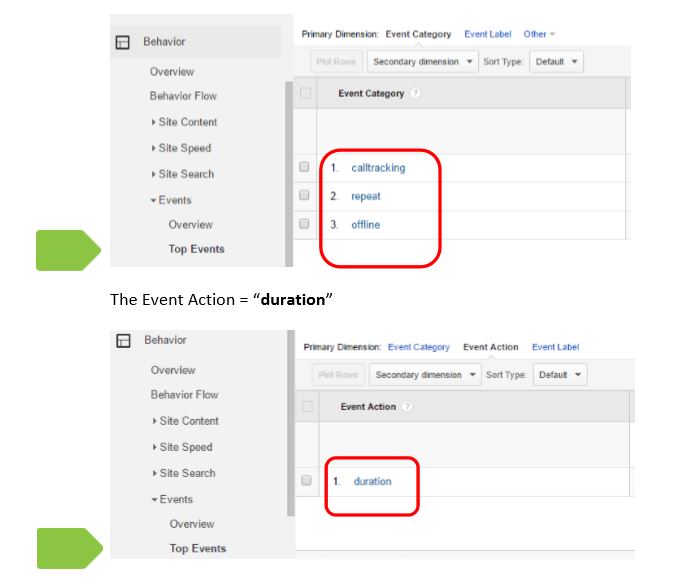Open Secondary dimension dropdown in top report
674x585 pixels.
[x=423, y=62]
